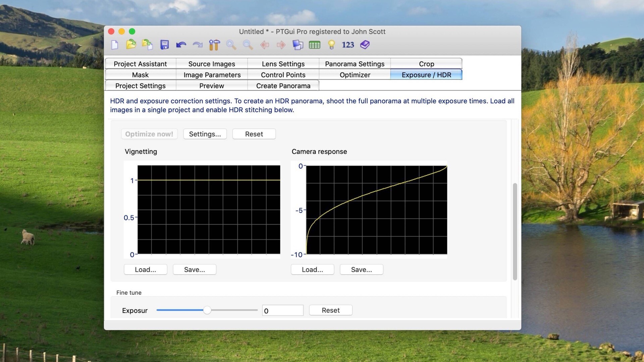The image size is (644, 362).
Task: Click the Reset exposure button
Action: pos(330,310)
